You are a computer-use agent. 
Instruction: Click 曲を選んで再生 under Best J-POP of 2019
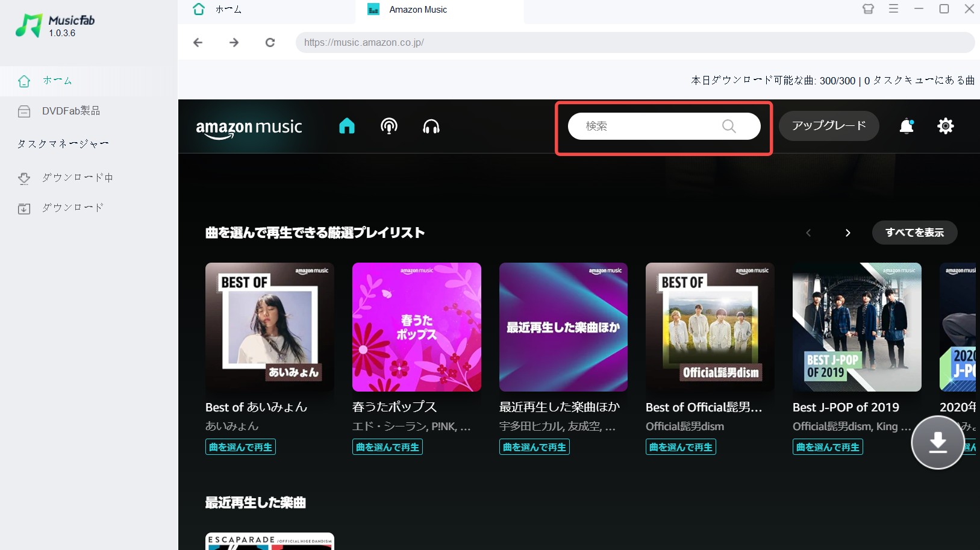[828, 447]
